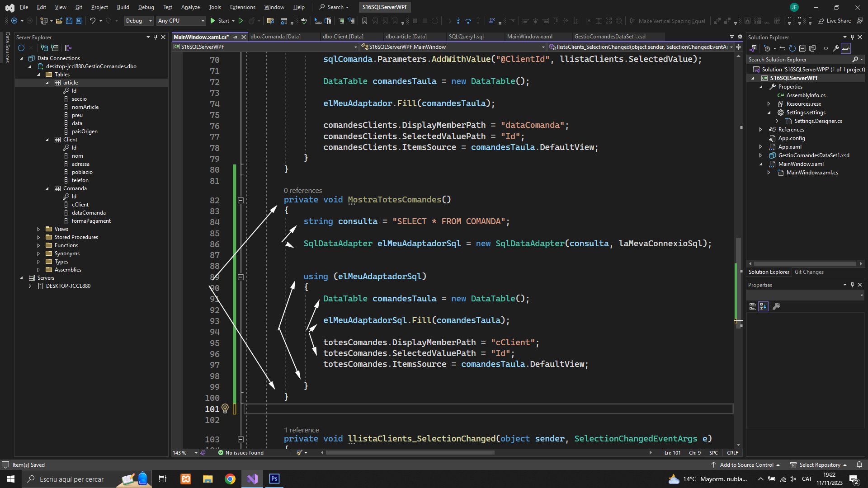Refresh the Server Explorer tree
This screenshot has width=868, height=488.
(x=21, y=48)
